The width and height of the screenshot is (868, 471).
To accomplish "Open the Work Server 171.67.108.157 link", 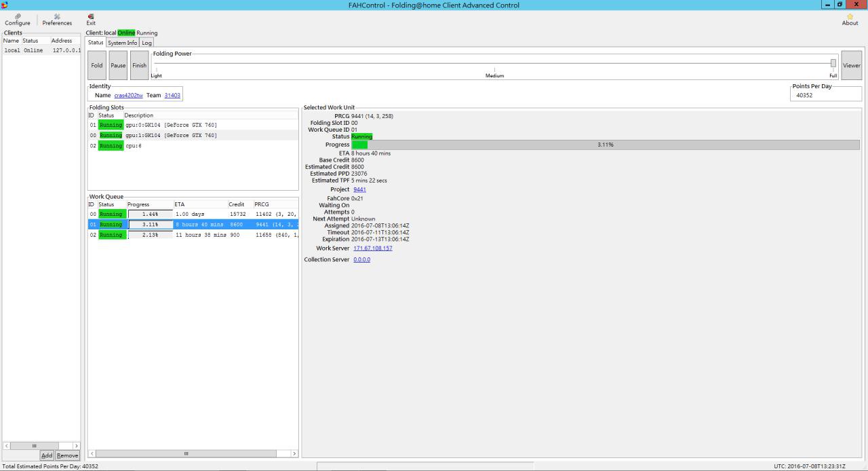I will pyautogui.click(x=372, y=248).
